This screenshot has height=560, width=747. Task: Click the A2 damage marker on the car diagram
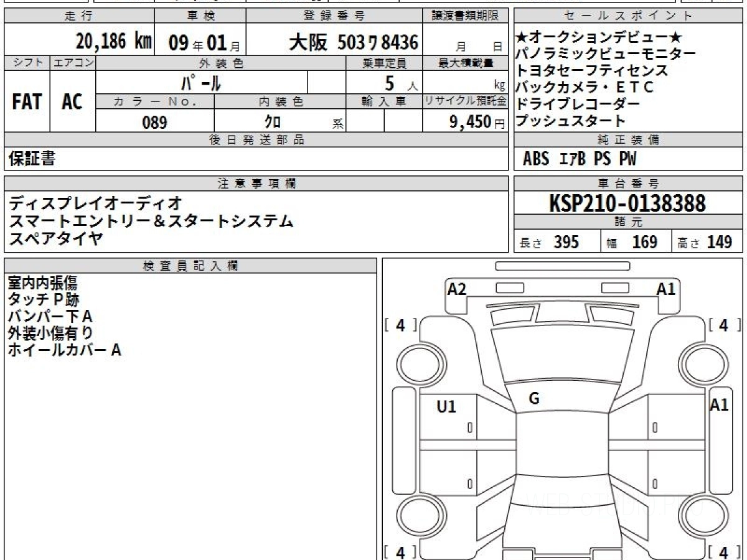457,289
